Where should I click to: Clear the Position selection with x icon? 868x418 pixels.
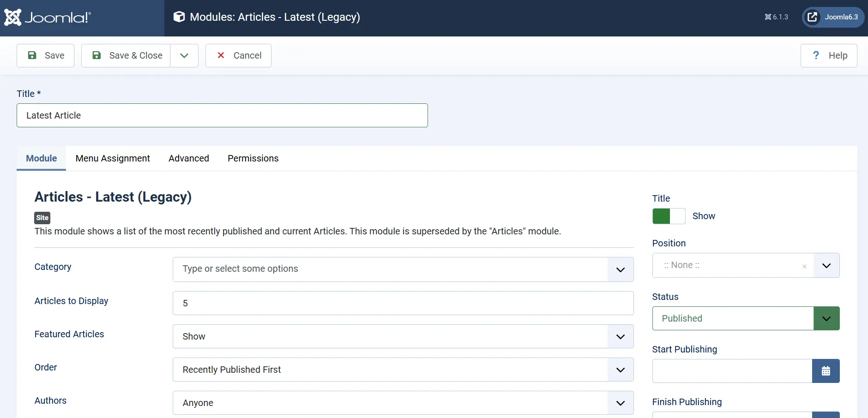804,266
